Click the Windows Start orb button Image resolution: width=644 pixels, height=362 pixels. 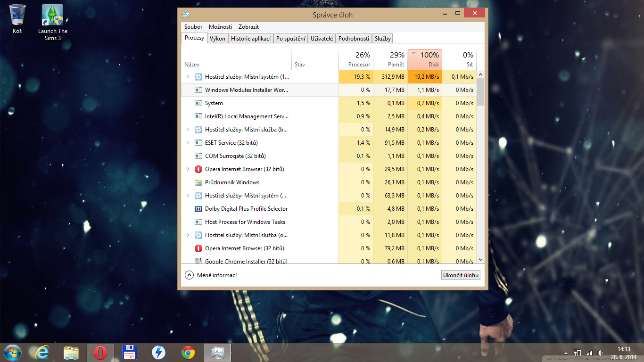tap(12, 352)
